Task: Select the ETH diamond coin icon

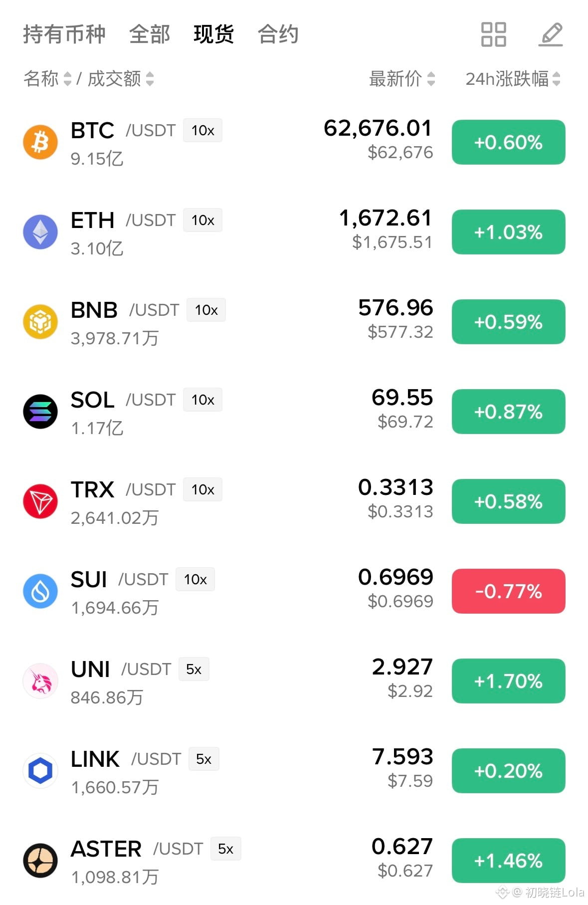Action: tap(40, 232)
